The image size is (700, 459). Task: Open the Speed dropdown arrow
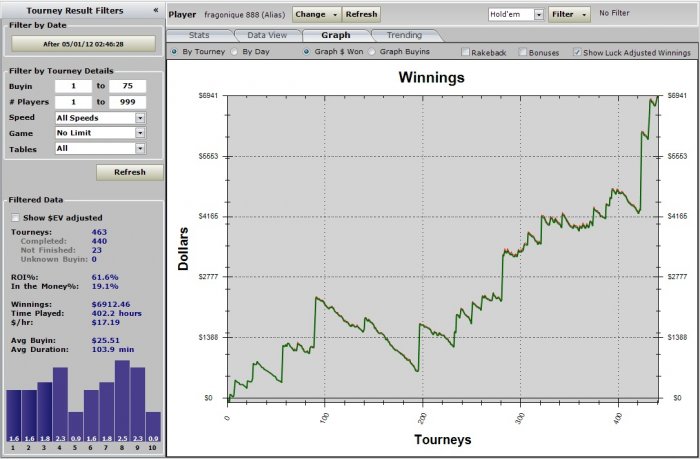click(140, 118)
